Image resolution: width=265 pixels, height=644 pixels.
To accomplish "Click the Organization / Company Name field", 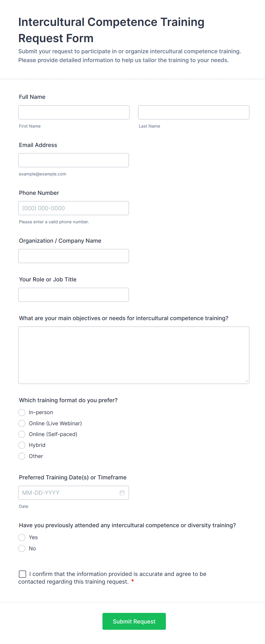I will tap(74, 256).
